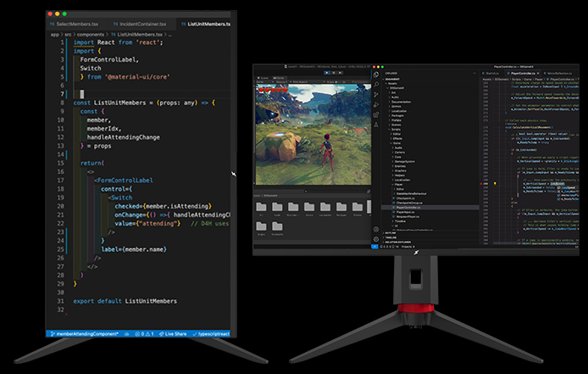The image size is (588, 374).
Task: Switch to the SelectMembers.tsx tab
Action: (x=74, y=25)
